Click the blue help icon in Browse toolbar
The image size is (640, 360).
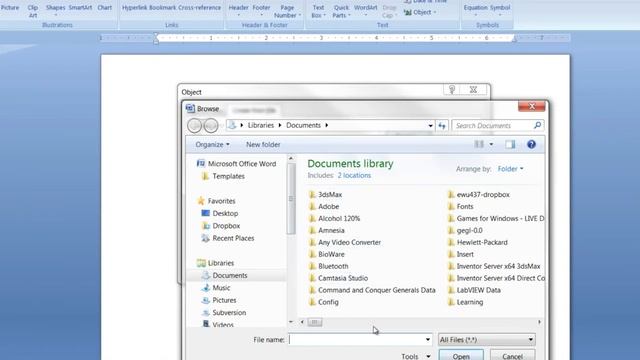pyautogui.click(x=531, y=144)
